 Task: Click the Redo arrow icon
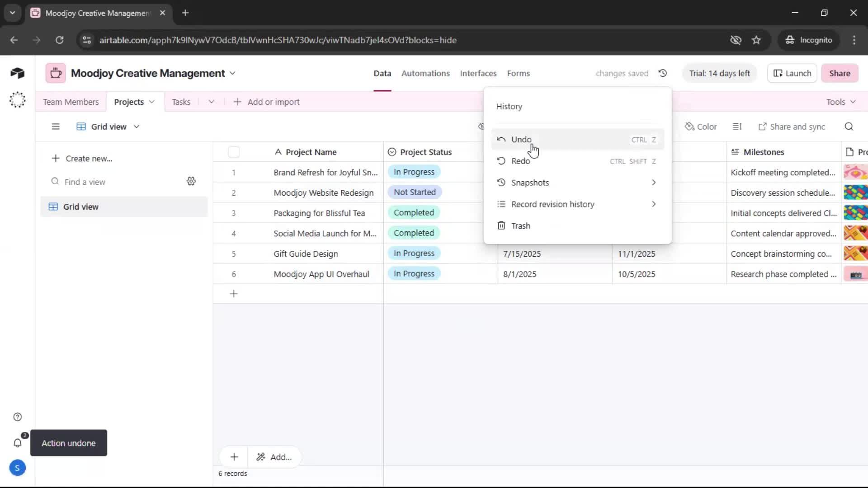click(501, 161)
